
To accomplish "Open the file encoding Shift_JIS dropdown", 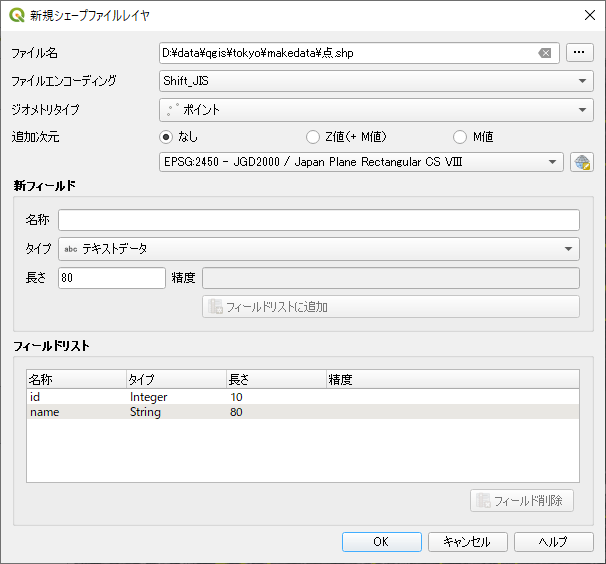I will click(376, 81).
